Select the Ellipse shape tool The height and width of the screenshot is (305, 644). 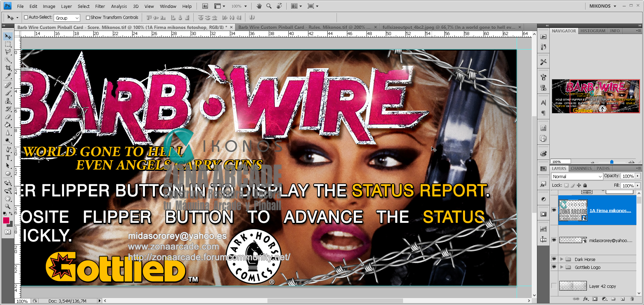[8, 174]
